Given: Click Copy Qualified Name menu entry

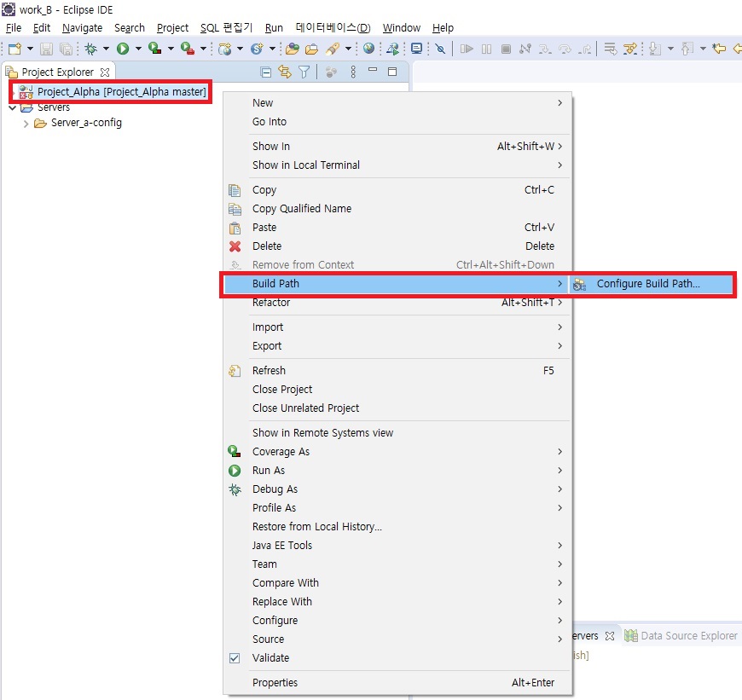Looking at the screenshot, I should click(x=397, y=209).
